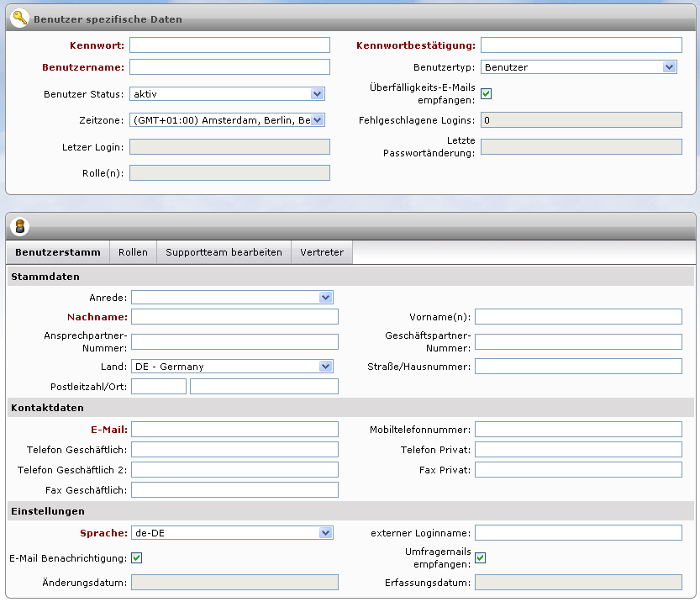Viewport: 700px width, 602px height.
Task: Click the Letzer Login field
Action: point(230,147)
